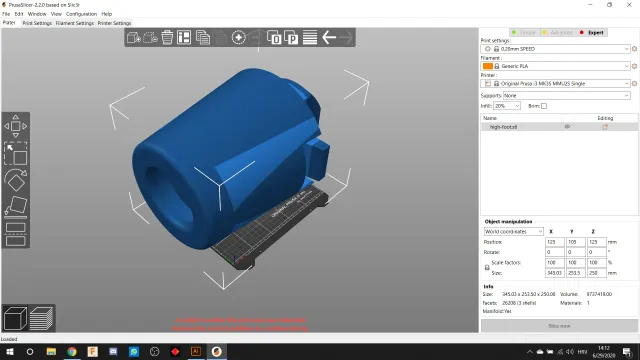Image resolution: width=640 pixels, height=360 pixels.
Task: Select the Simple mode
Action: pos(524,33)
